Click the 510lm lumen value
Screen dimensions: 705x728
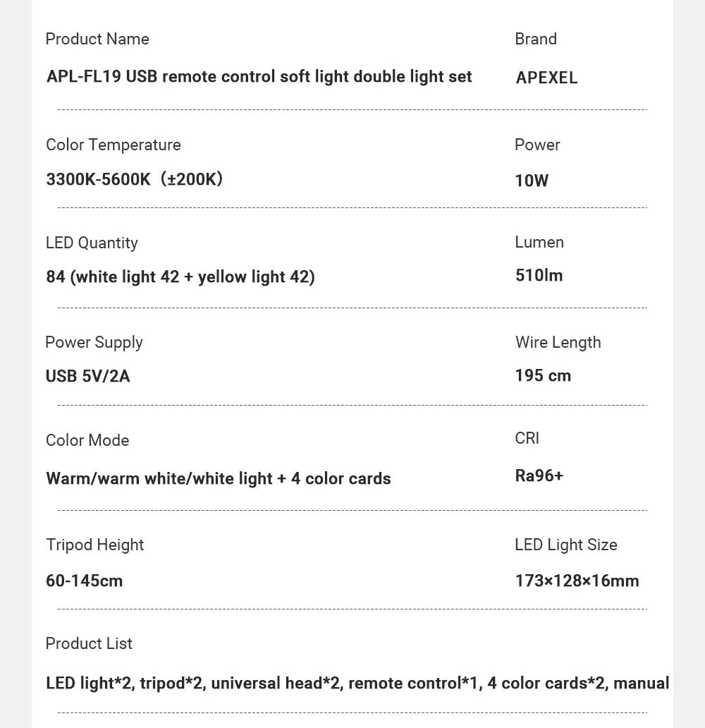539,275
